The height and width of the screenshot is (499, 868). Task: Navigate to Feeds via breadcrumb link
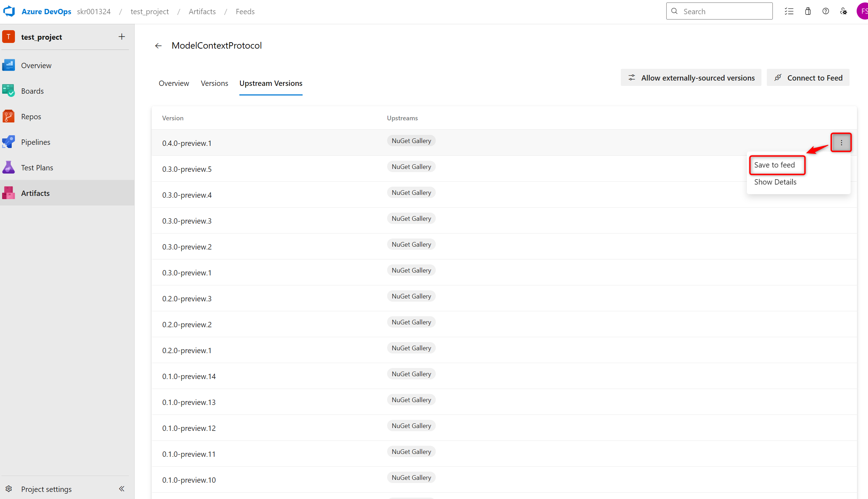pyautogui.click(x=245, y=11)
